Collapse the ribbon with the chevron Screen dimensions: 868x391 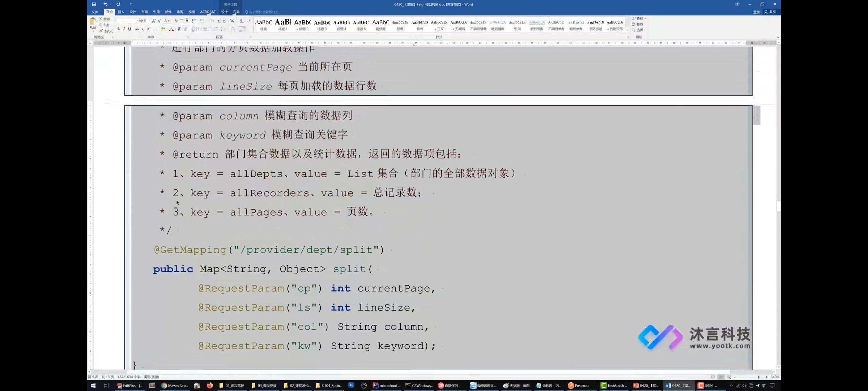pos(778,37)
